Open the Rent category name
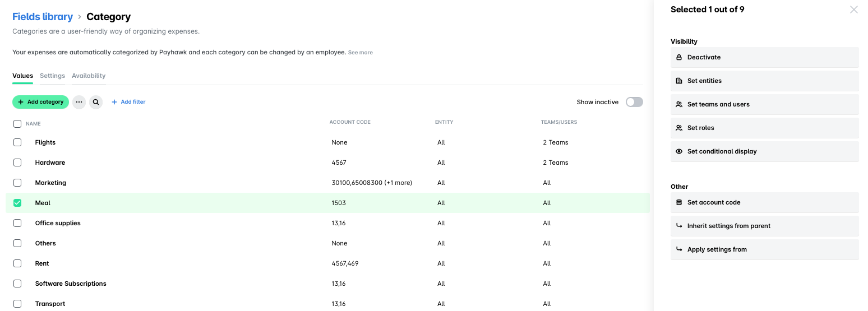This screenshot has height=311, width=868. click(x=42, y=263)
